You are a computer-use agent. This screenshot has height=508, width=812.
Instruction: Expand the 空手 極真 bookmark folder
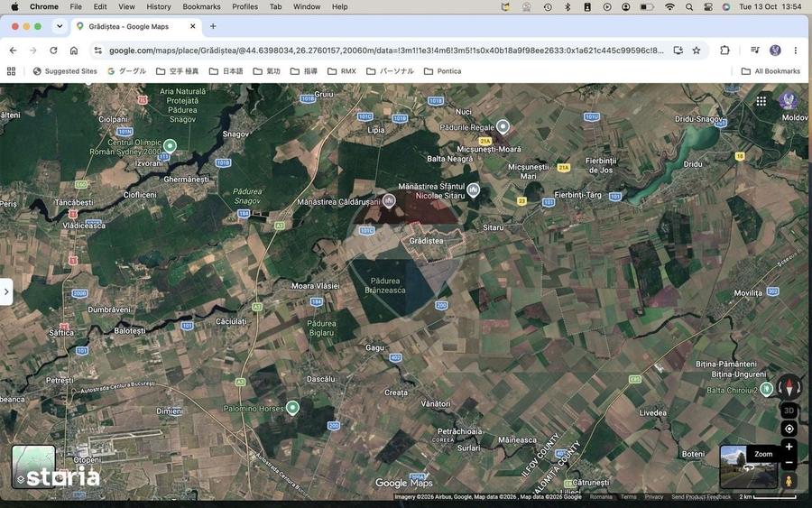click(x=177, y=71)
